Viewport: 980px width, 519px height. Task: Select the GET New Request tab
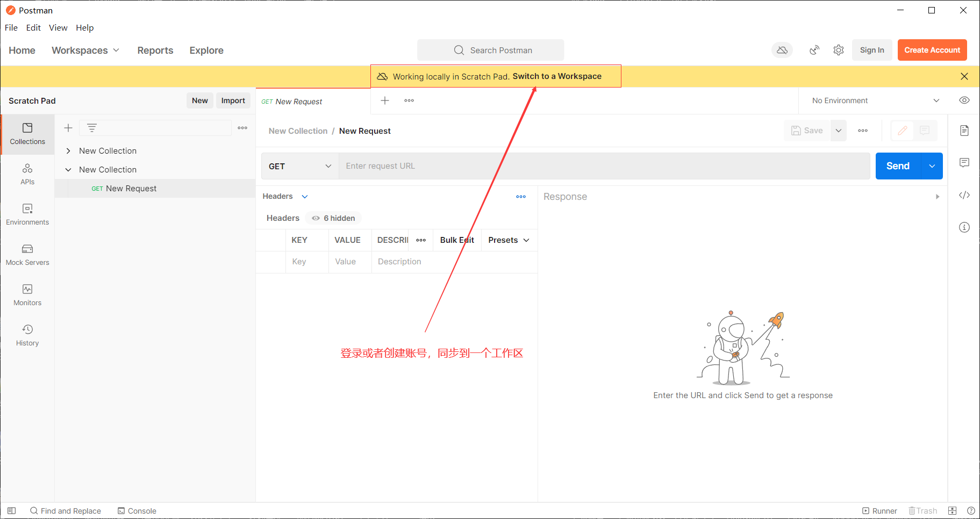[313, 101]
